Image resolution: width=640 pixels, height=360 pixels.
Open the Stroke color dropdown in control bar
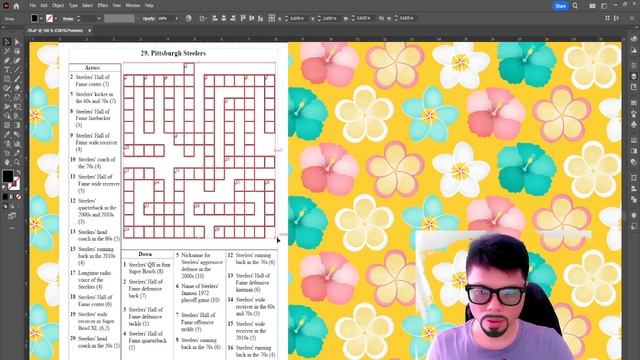point(56,18)
